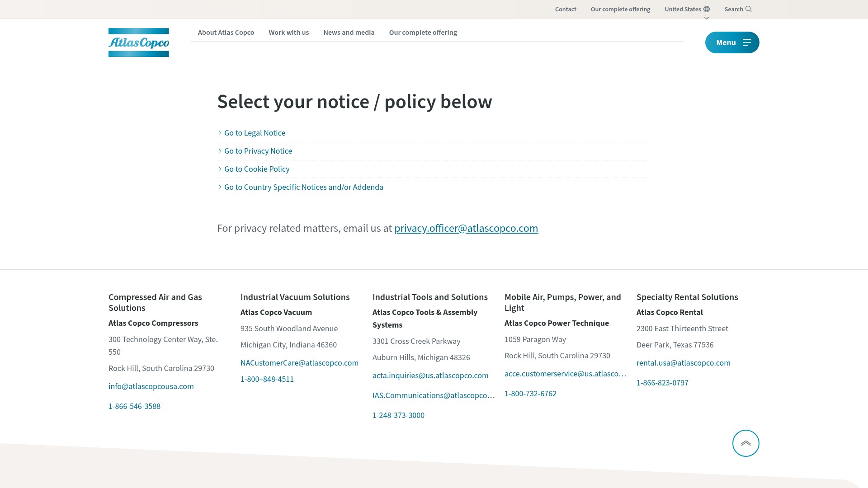Click Atlas Copco Tools & Assembly Systems text
The width and height of the screenshot is (868, 488).
(425, 319)
